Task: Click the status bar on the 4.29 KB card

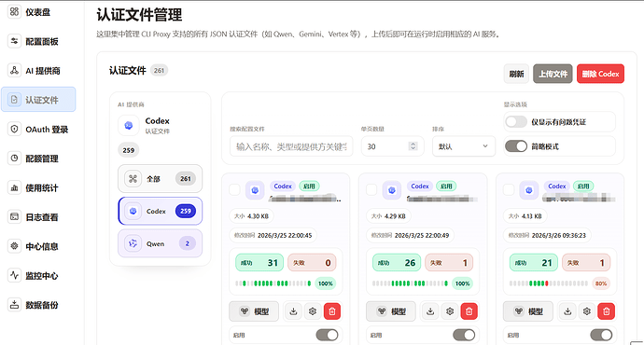Action: coord(411,283)
